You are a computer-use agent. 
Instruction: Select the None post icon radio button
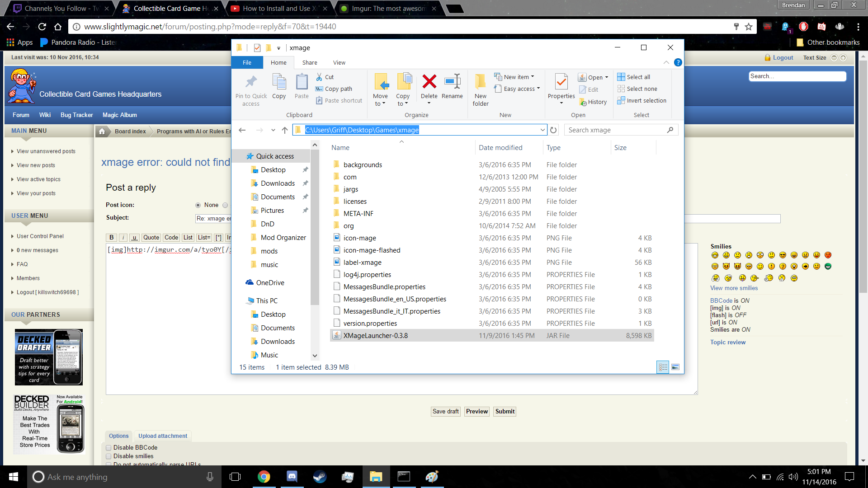[x=198, y=205]
